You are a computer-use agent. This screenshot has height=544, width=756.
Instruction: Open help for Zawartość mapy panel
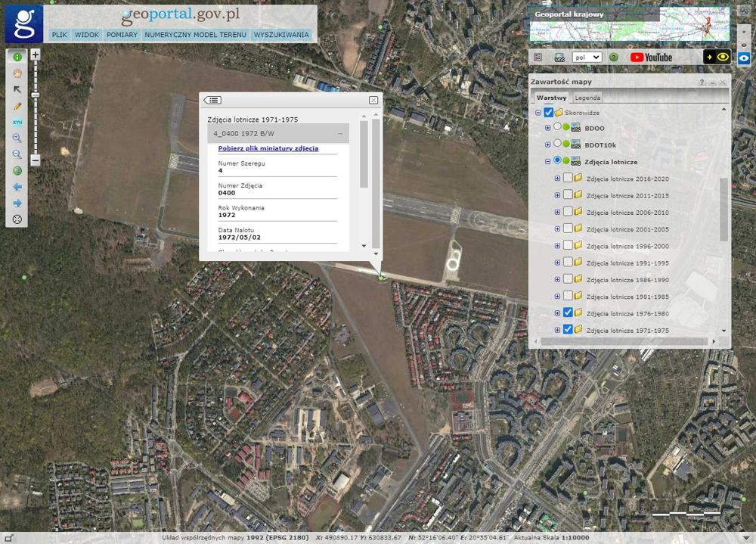pos(702,82)
